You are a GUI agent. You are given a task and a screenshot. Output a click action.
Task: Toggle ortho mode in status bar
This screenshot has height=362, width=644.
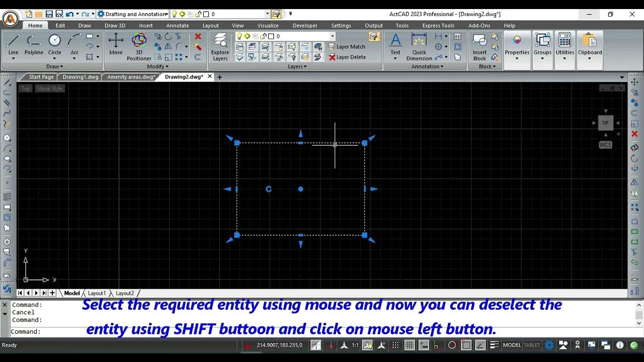(437, 345)
